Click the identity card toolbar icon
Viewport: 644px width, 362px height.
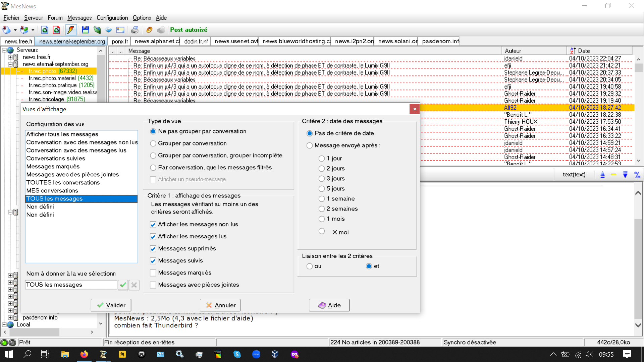[120, 30]
